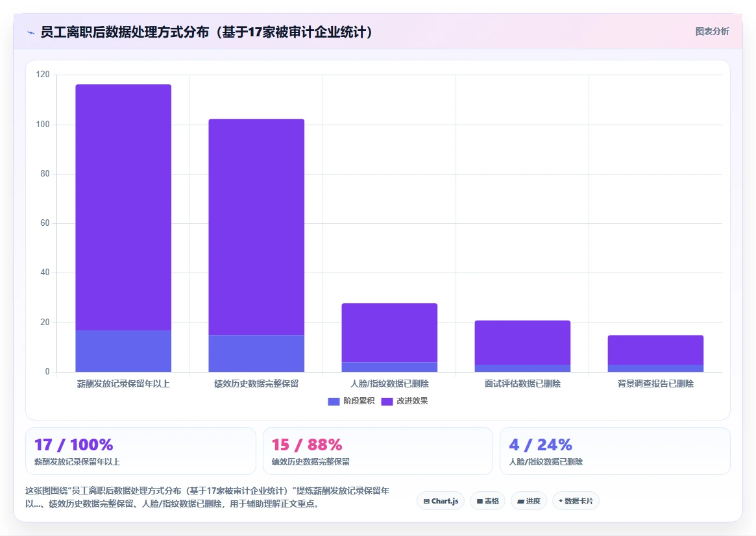Click the purple 背景调查报告已删除 bar segment
The height and width of the screenshot is (536, 756).
coord(655,350)
